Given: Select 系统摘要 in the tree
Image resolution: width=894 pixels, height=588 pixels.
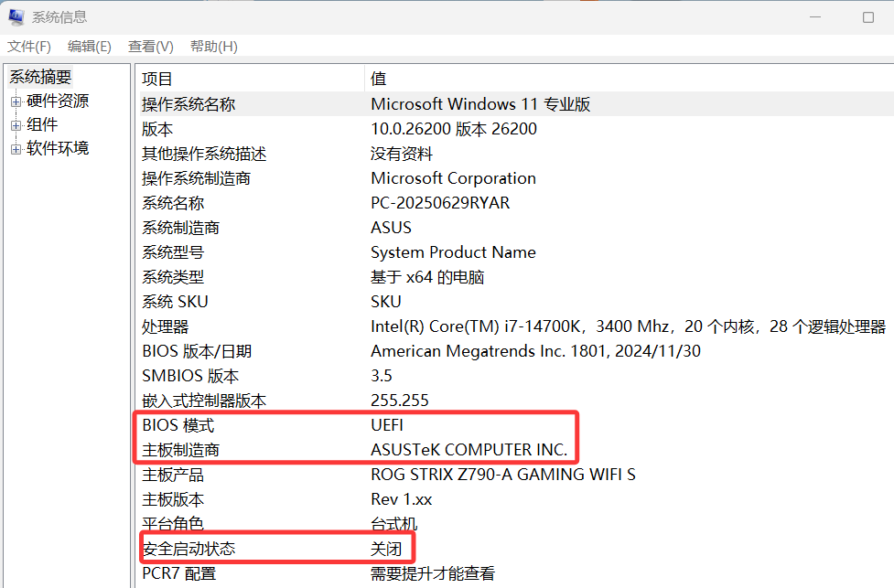Looking at the screenshot, I should click(x=40, y=76).
